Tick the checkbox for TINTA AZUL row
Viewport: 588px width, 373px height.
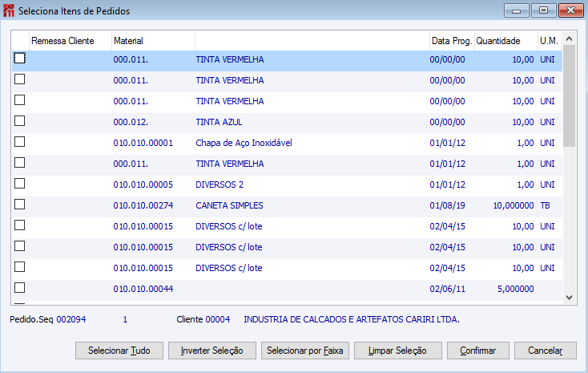tap(19, 121)
